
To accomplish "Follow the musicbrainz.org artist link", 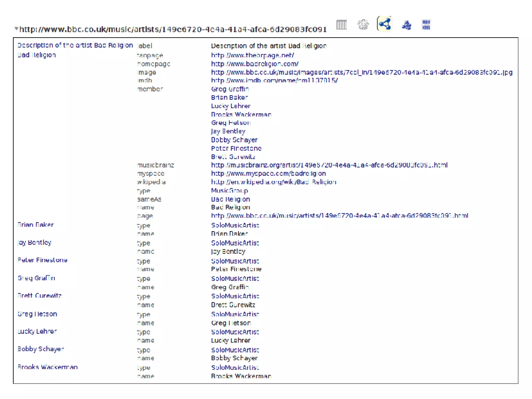I will (329, 165).
